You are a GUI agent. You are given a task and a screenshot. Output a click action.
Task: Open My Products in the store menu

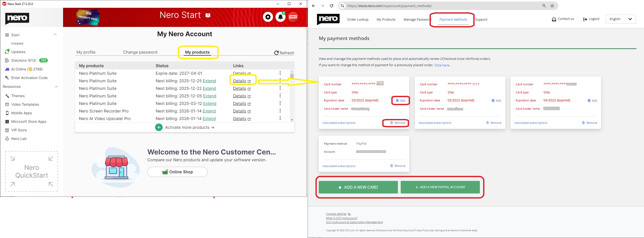pyautogui.click(x=386, y=20)
